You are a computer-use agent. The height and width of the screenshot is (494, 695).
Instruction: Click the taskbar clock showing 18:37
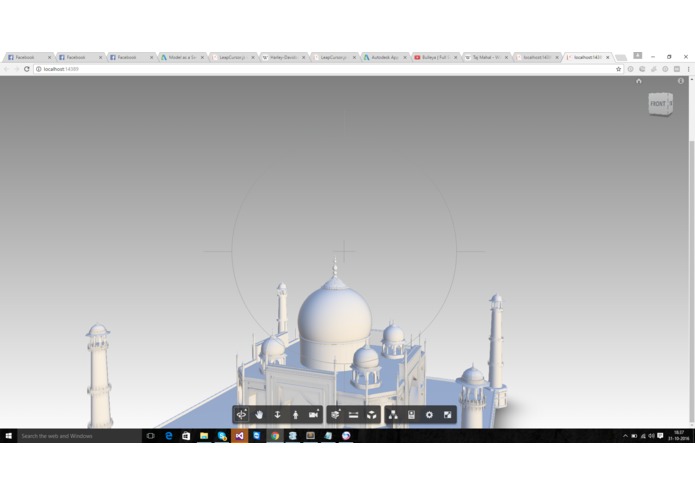(679, 436)
